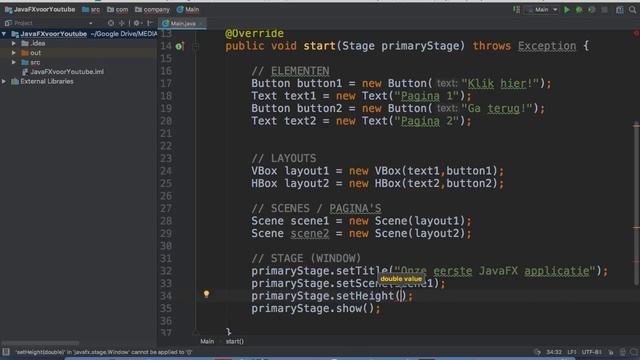Viewport: 640px width, 360px height.
Task: Click Project panel horizontal scrollbar
Action: 40,343
